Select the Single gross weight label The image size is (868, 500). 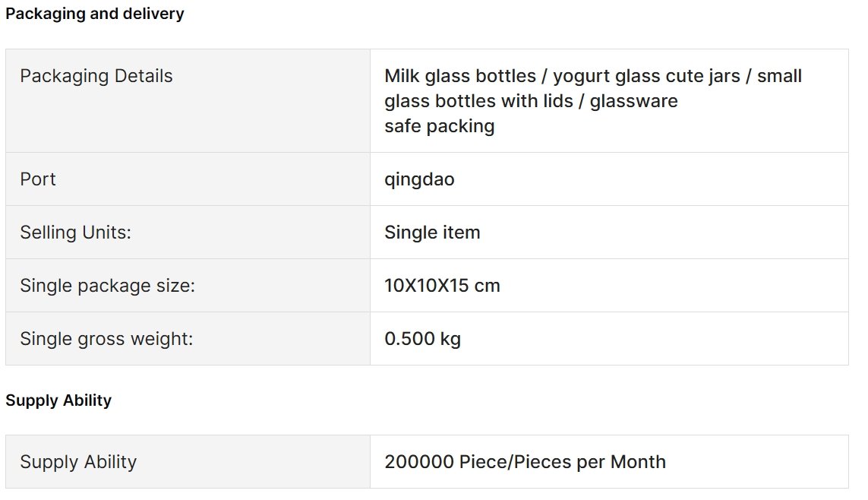[x=106, y=339]
